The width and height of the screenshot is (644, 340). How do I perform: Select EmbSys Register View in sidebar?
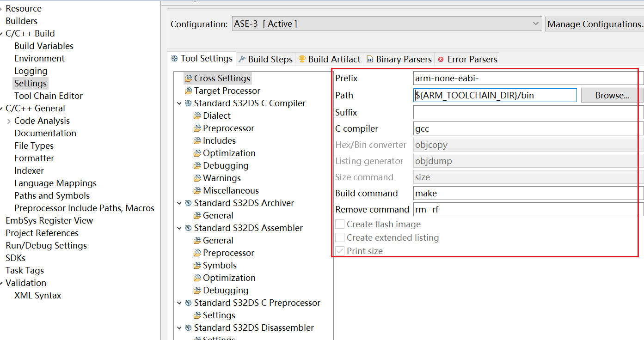click(49, 220)
